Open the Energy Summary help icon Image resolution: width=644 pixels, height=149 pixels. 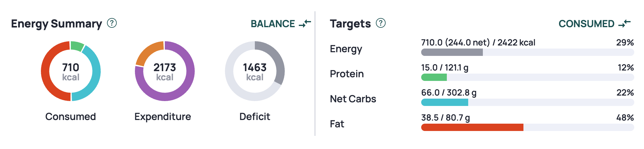(112, 23)
